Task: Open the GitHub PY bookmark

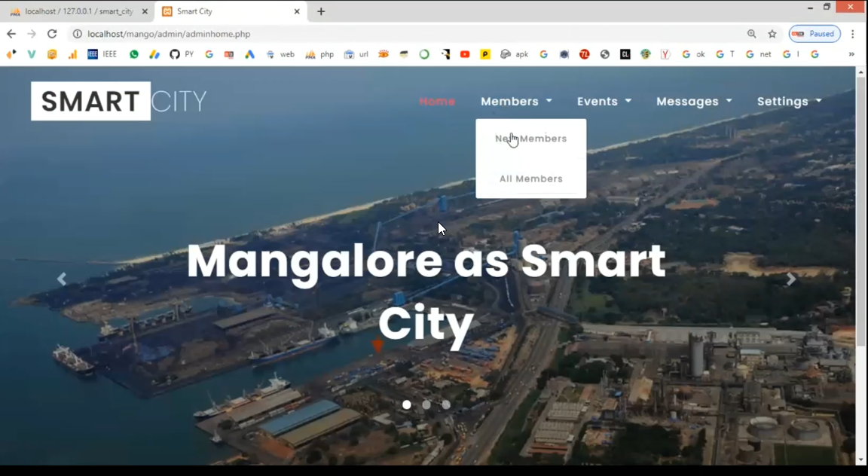Action: [181, 54]
